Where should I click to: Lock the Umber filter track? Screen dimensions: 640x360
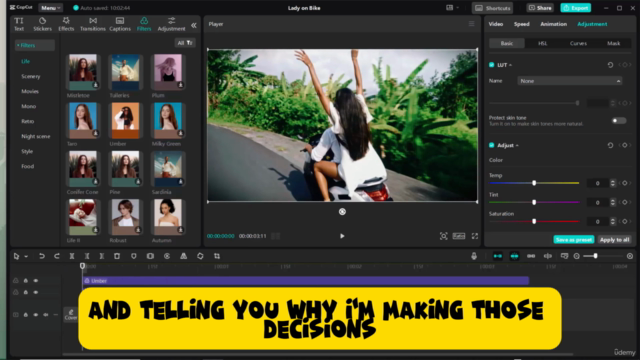[x=26, y=281]
